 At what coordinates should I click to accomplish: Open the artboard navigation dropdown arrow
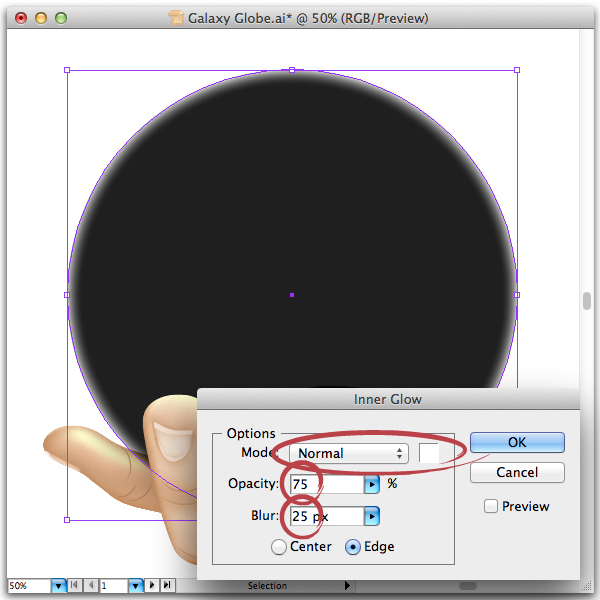click(x=135, y=585)
